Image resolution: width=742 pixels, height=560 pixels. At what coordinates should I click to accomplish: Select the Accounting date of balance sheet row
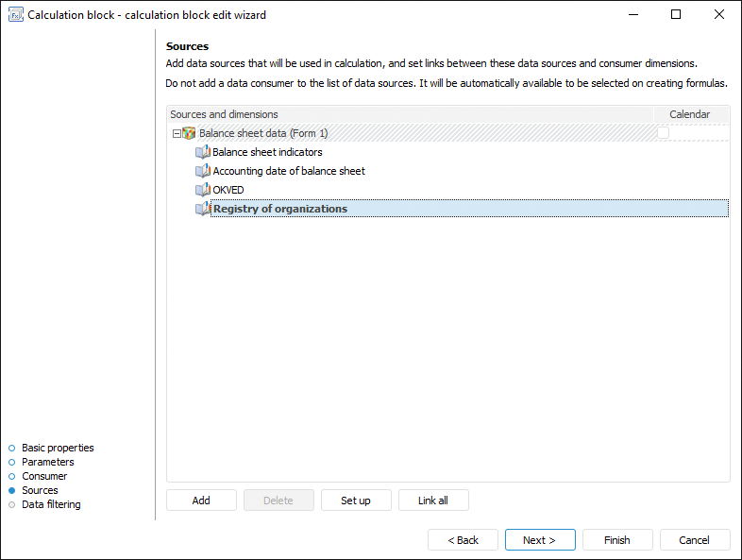(289, 171)
